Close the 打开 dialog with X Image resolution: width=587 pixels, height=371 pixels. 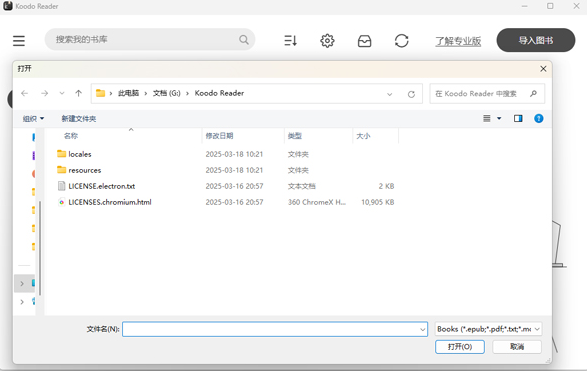[x=543, y=69]
